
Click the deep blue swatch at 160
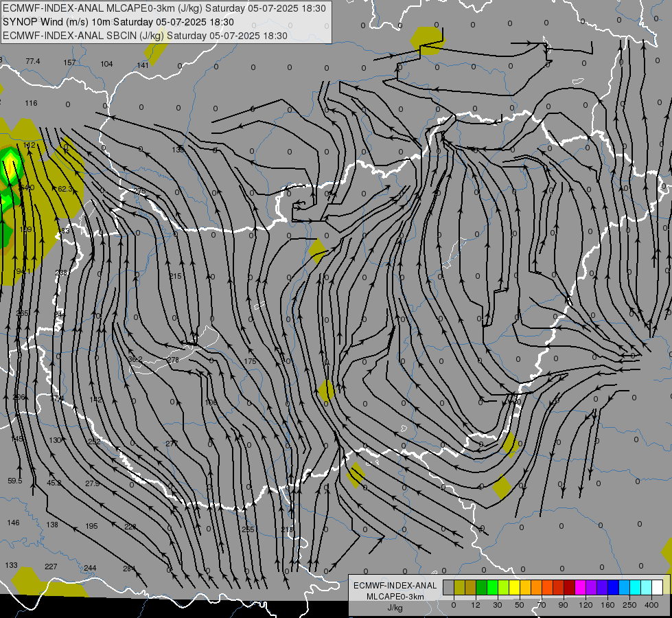tap(614, 587)
